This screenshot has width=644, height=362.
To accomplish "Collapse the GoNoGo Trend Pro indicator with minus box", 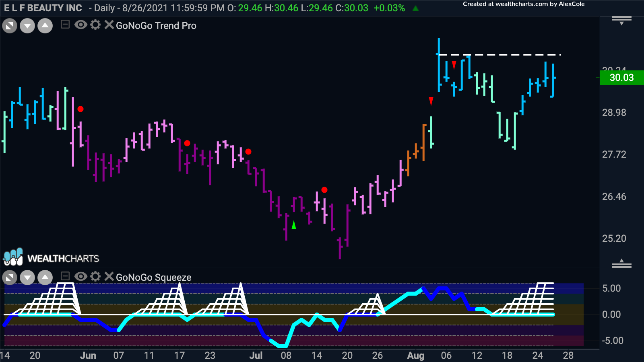I will click(x=65, y=25).
